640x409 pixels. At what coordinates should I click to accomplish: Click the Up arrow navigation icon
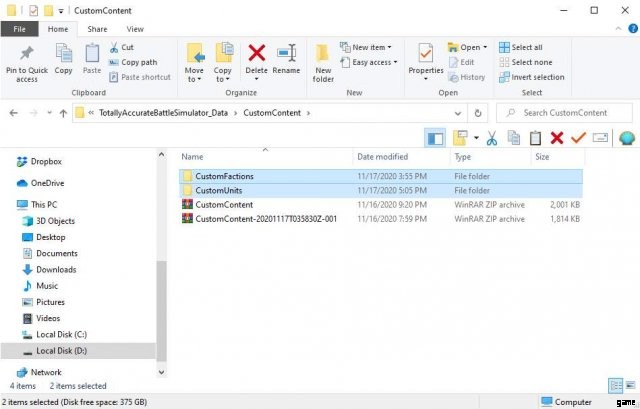63,113
